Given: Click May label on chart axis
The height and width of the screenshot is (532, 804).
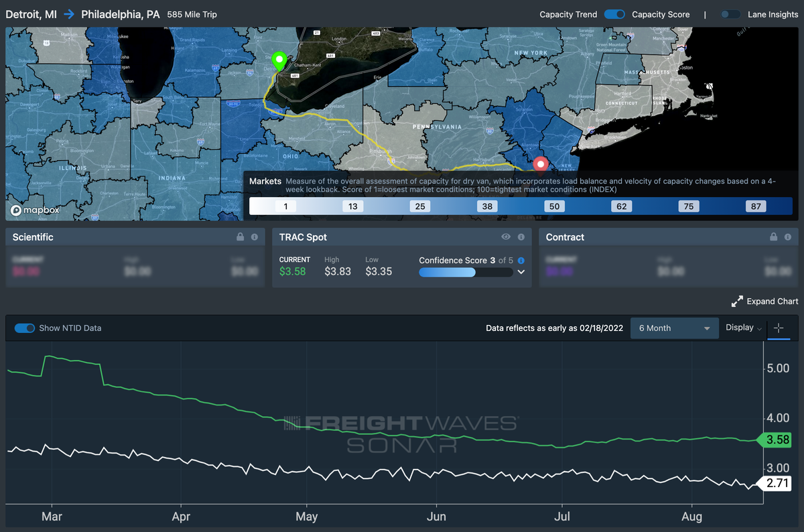Looking at the screenshot, I should point(306,517).
